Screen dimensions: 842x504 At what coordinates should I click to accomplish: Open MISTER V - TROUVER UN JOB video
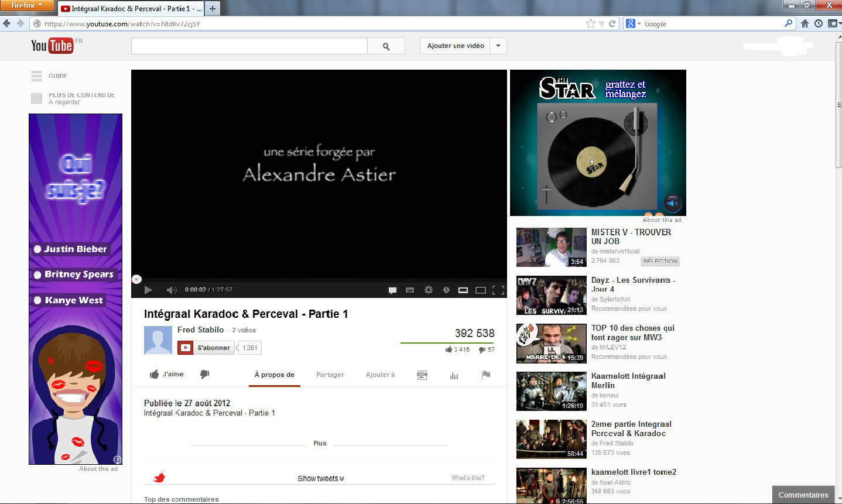click(631, 236)
